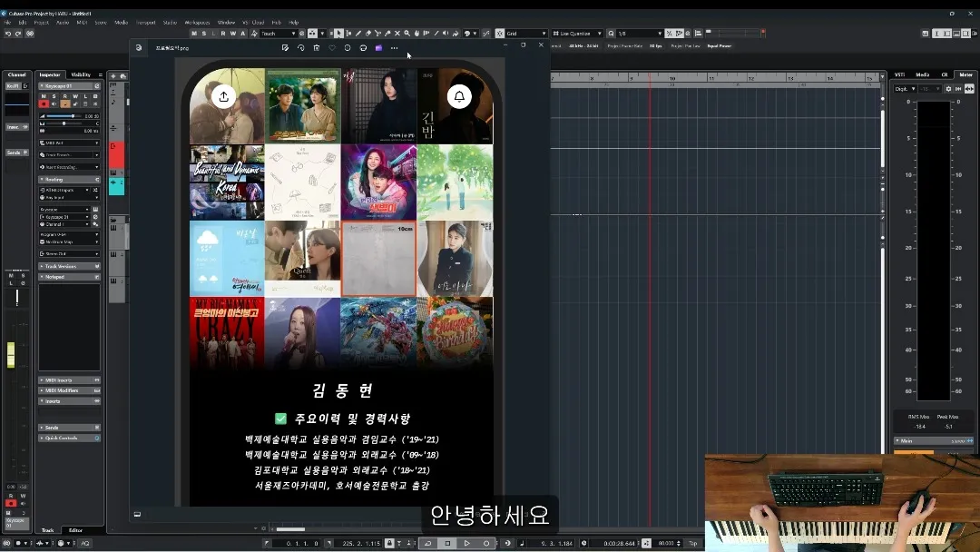Toggle the red Record Enable in Inspector
This screenshot has height=552, width=980.
(x=44, y=103)
